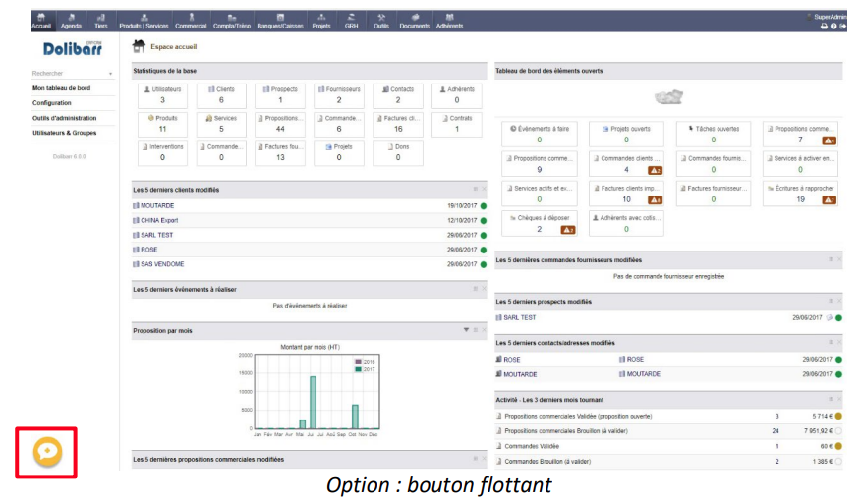Open the SuperAdmin user profile

click(x=829, y=17)
